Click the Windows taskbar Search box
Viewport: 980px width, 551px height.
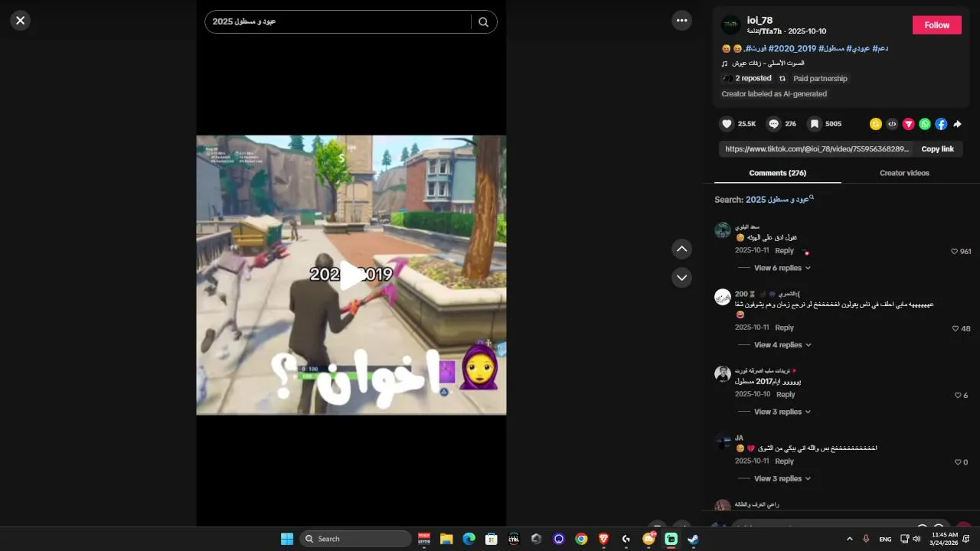(355, 539)
